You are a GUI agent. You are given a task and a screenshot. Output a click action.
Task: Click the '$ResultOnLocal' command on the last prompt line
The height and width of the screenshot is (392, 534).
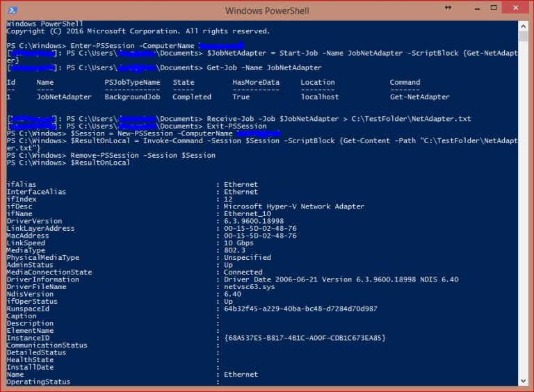[100, 163]
